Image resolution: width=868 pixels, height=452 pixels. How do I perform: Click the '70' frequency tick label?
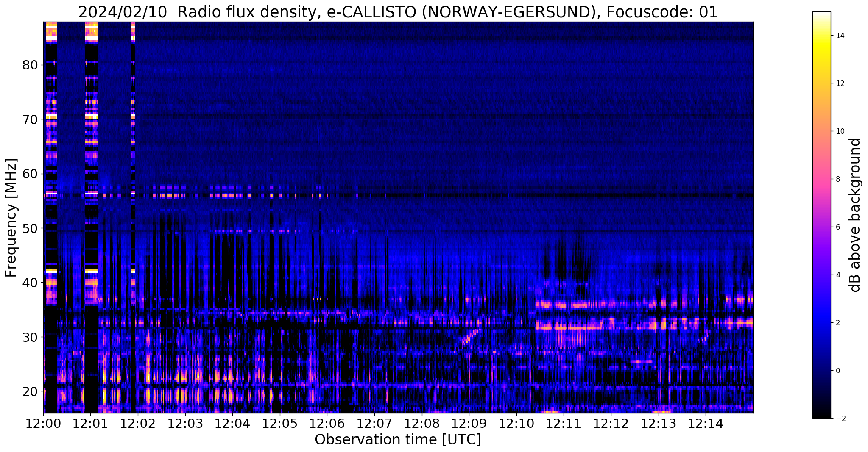pyautogui.click(x=30, y=119)
